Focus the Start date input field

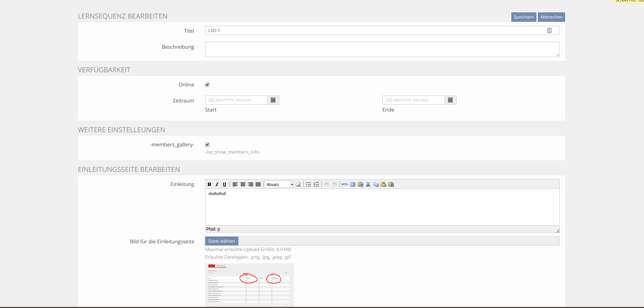236,100
